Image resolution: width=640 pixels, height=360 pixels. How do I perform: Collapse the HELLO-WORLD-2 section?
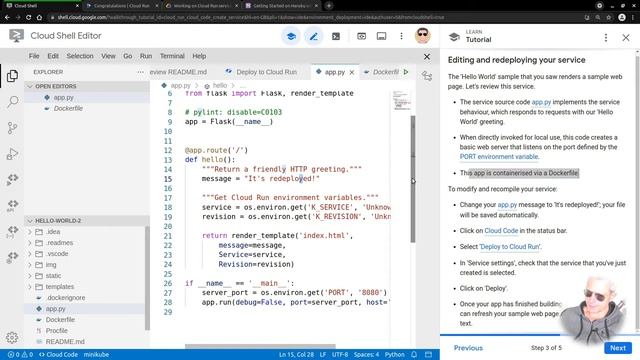click(x=30, y=220)
